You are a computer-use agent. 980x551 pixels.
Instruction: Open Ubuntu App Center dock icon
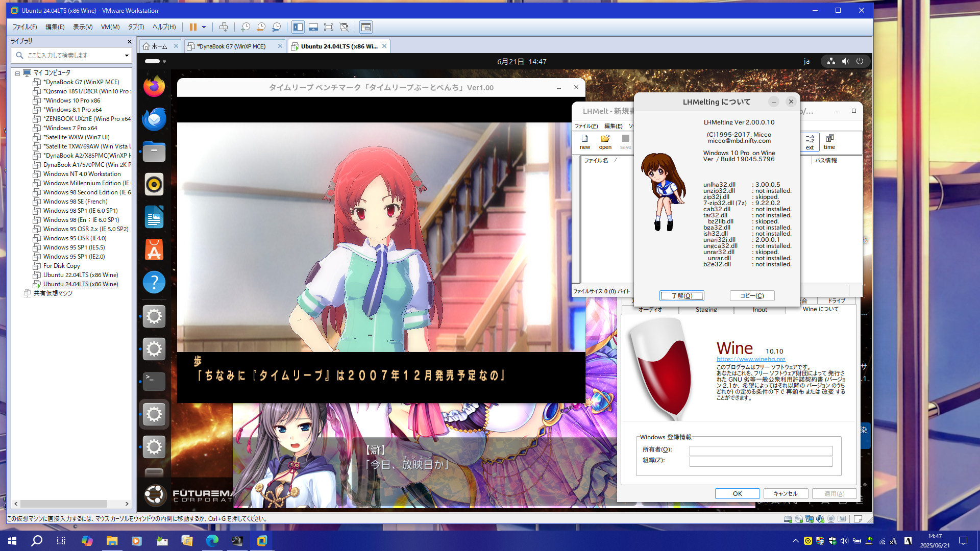[154, 249]
